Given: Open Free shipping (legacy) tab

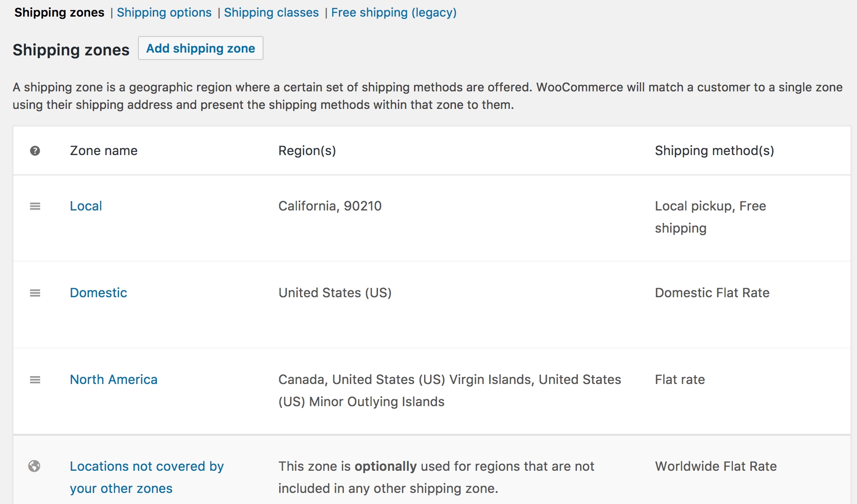Looking at the screenshot, I should (x=394, y=12).
